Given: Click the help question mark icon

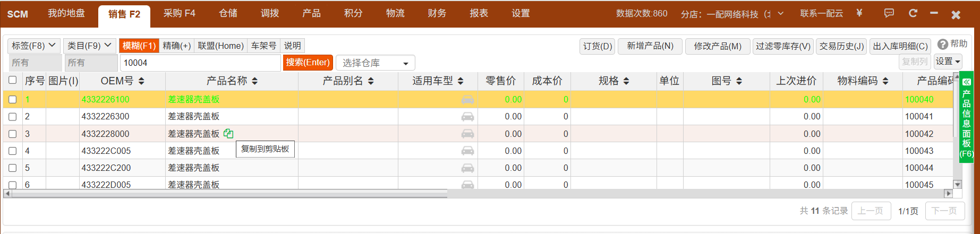Looking at the screenshot, I should pos(943,45).
